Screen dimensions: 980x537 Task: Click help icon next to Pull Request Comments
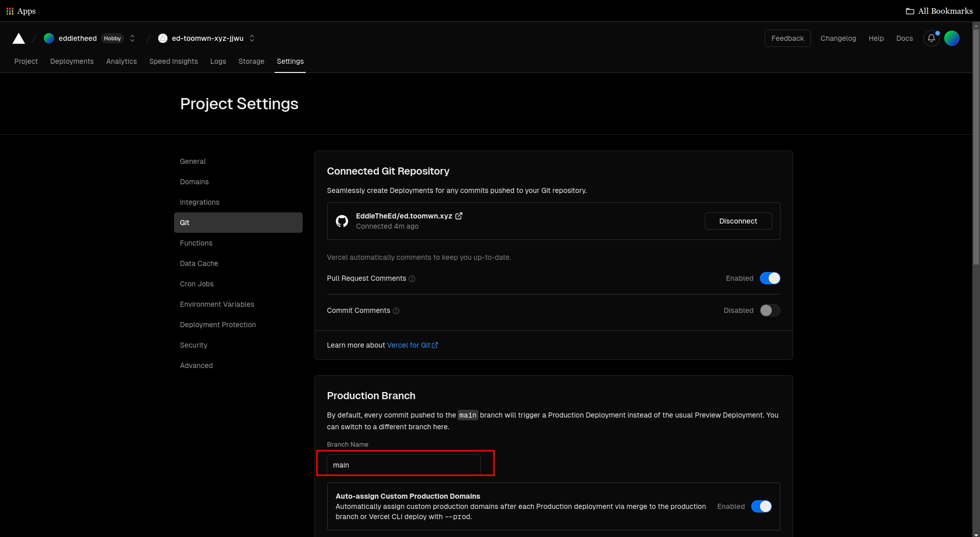pos(412,279)
